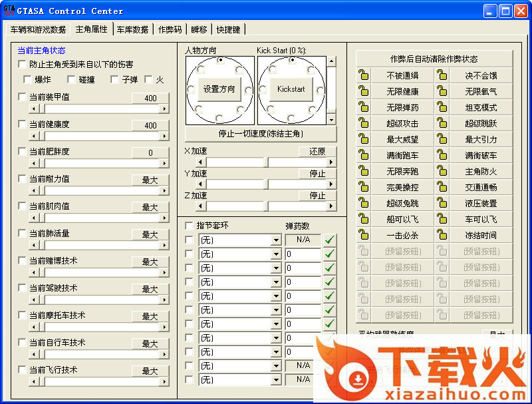
Task: Click lock icon beside 决不会饿
Action: (442, 75)
